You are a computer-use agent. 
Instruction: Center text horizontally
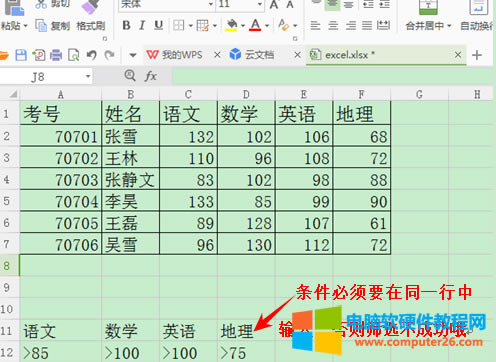(333, 25)
